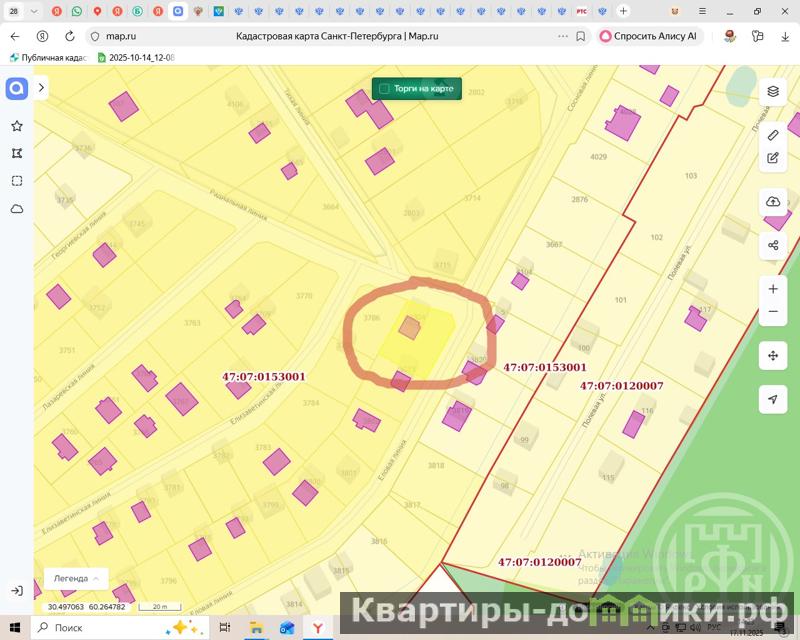Click the Windows taskbar search box
800x640 pixels.
[110, 627]
